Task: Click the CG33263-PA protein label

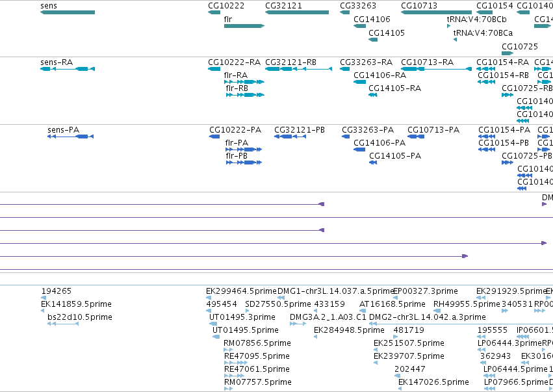Action: point(368,130)
